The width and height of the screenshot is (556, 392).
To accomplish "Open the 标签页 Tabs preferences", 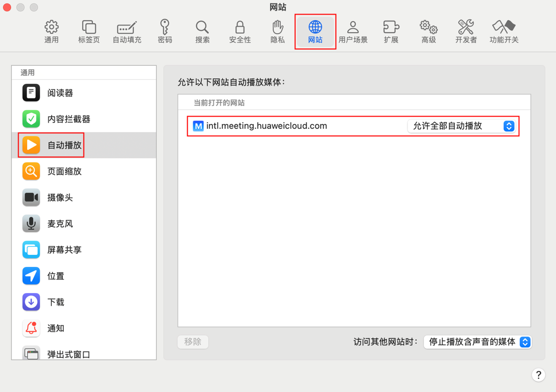I will pyautogui.click(x=89, y=32).
